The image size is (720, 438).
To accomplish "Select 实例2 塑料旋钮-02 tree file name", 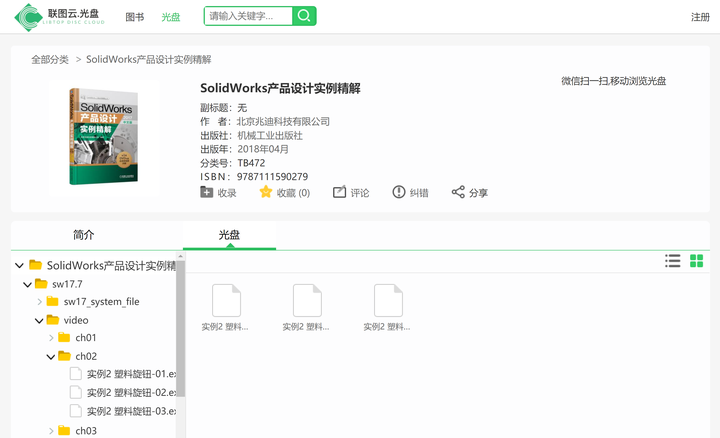I will tap(132, 393).
